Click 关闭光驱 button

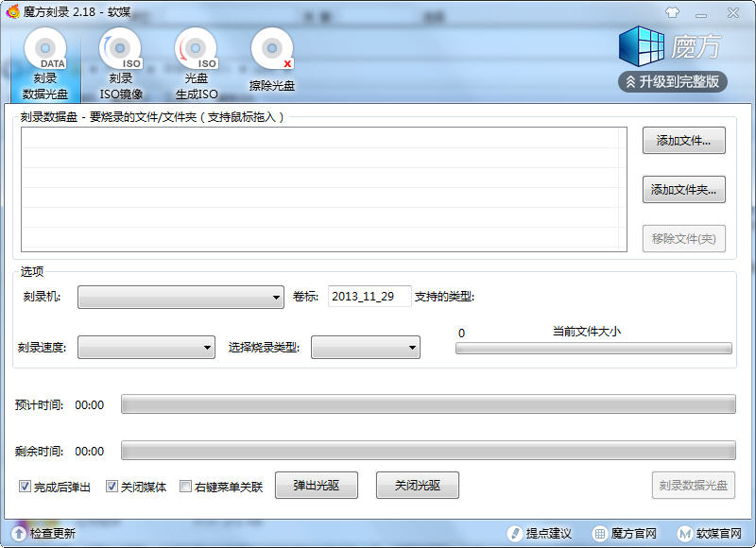tap(418, 485)
